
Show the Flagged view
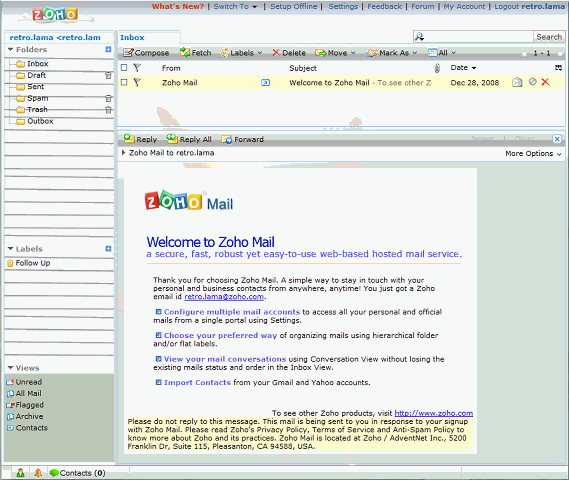[25, 405]
